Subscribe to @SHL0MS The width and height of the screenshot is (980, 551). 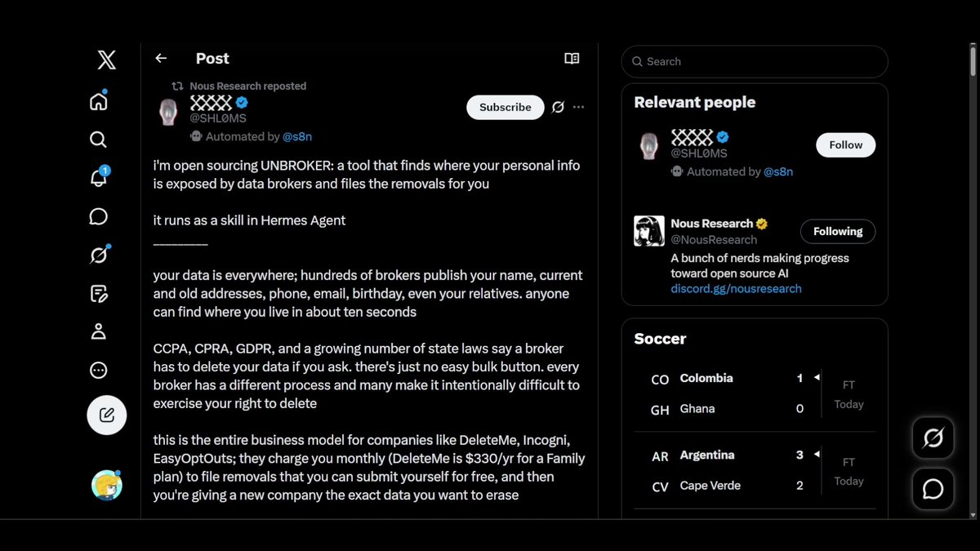coord(506,107)
